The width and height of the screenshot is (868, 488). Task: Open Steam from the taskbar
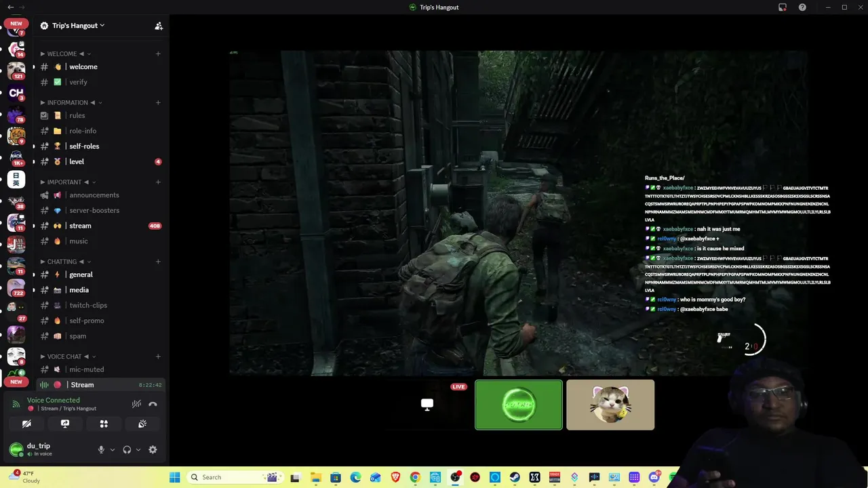(x=515, y=477)
